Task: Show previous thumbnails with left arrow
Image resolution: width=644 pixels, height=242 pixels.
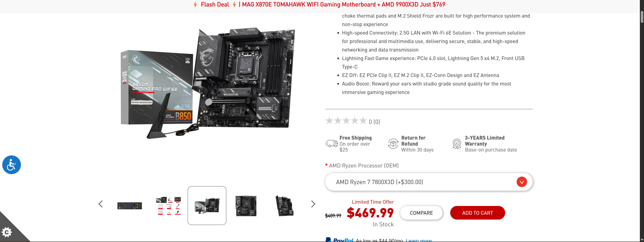Action: point(100,204)
